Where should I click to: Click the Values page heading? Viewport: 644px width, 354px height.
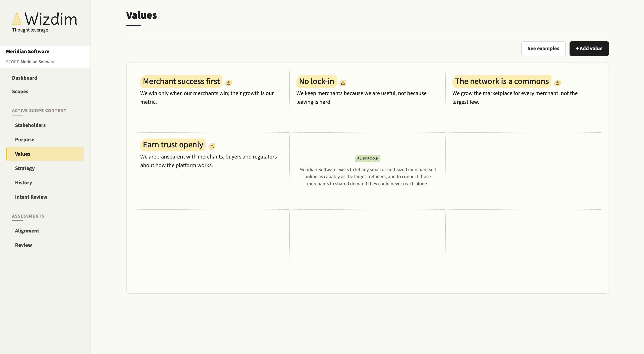pyautogui.click(x=142, y=15)
